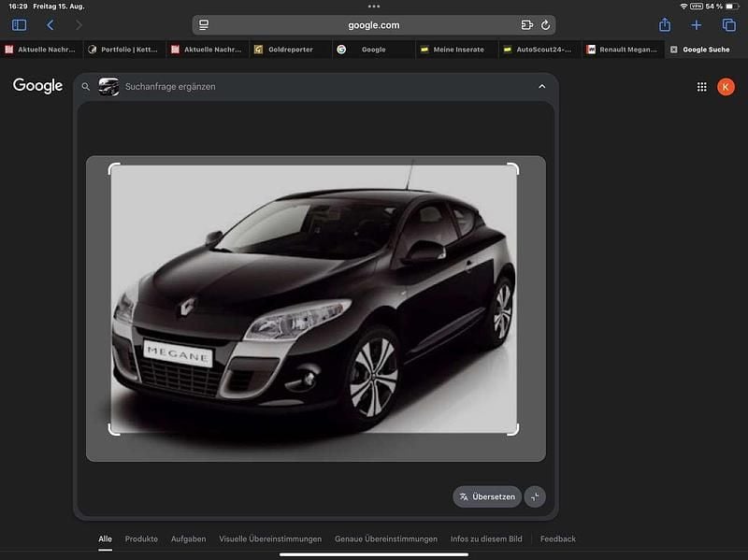Switch to first Aktuelle Nachr... tab

41,50
